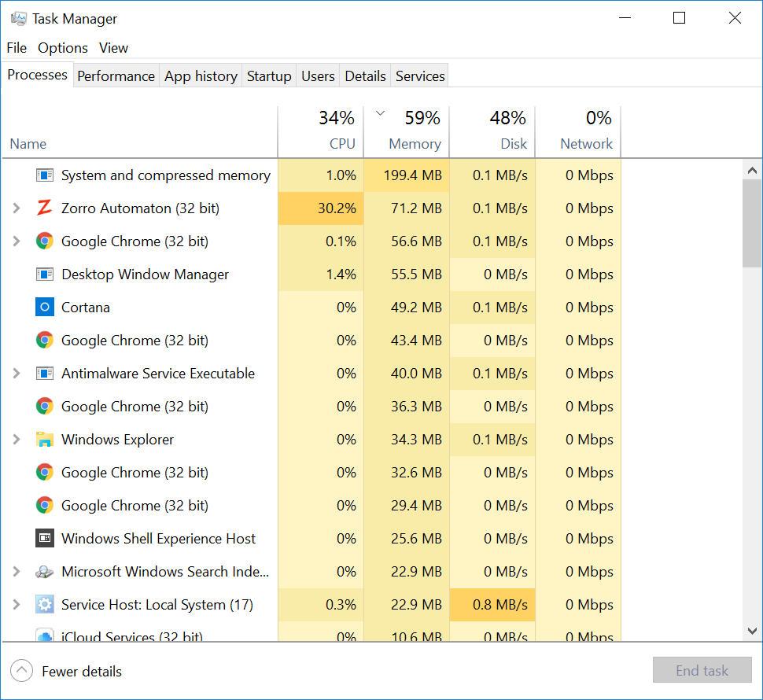Click the scrollbar up arrow
Viewport: 763px width, 700px height.
752,170
